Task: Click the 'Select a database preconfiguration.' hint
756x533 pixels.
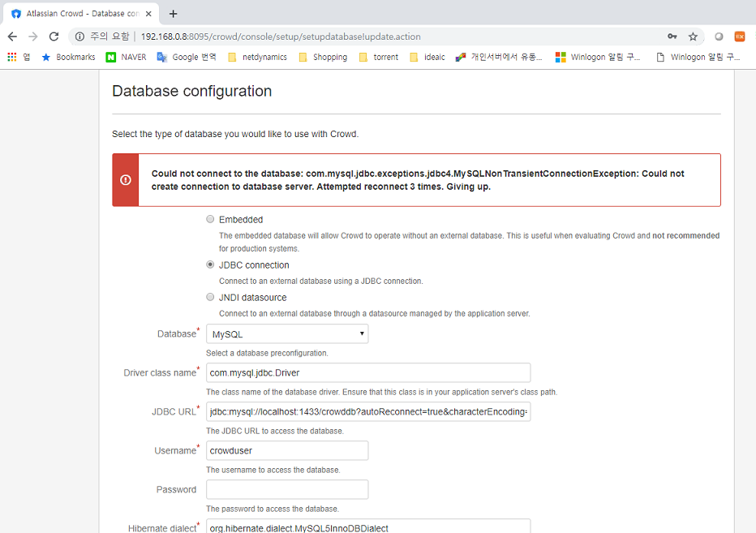Action: click(x=267, y=353)
